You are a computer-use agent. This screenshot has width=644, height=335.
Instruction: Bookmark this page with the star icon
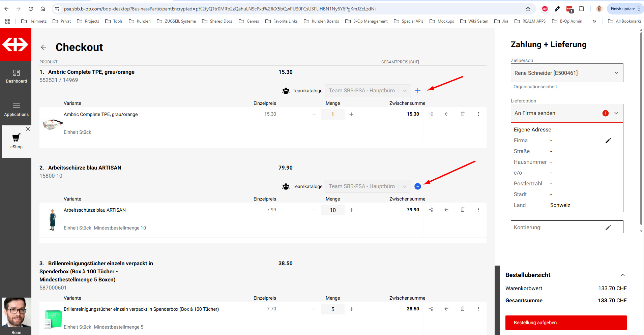point(528,9)
